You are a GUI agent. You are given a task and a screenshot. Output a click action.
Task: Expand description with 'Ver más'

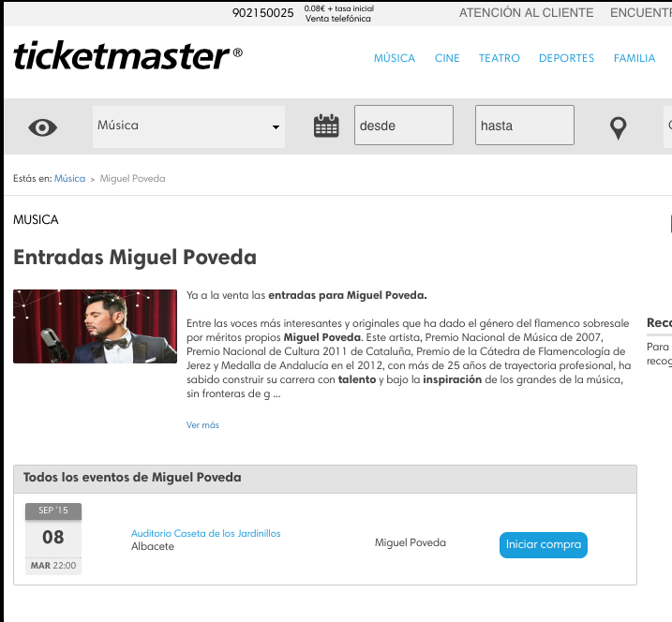pyautogui.click(x=202, y=425)
